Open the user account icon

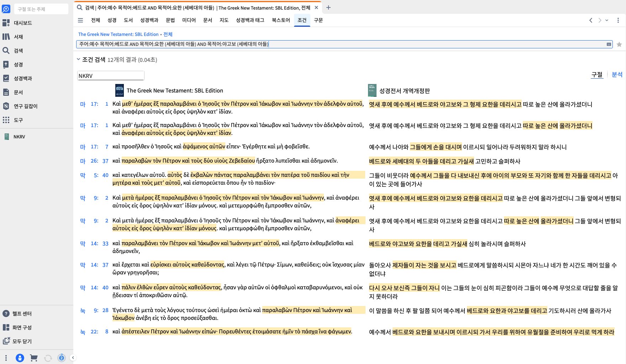(x=20, y=358)
